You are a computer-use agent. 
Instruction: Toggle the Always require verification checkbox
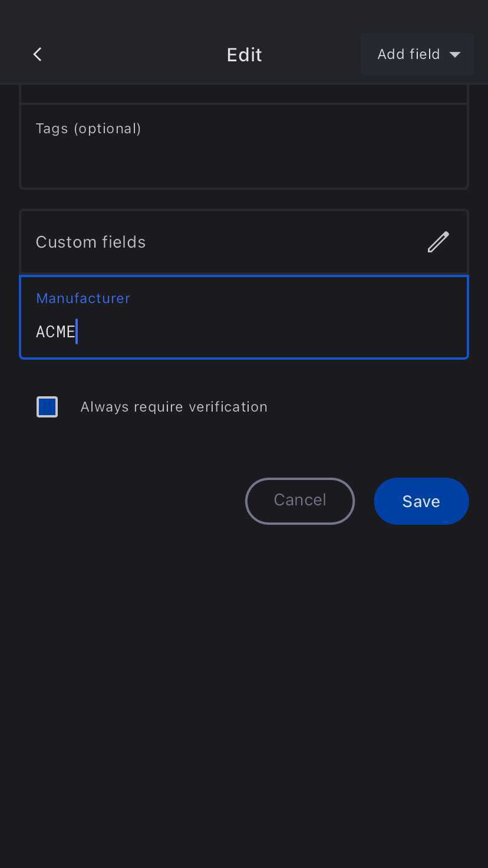click(x=47, y=407)
